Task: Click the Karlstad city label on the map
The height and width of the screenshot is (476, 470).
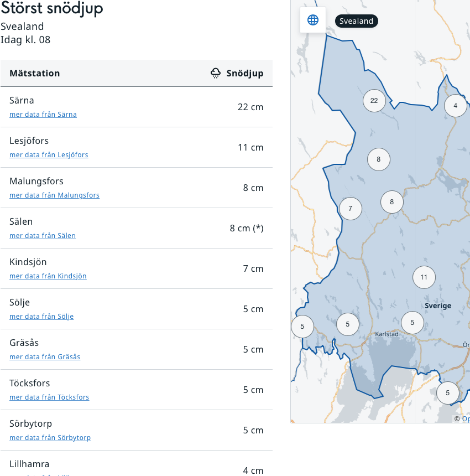Action: (x=387, y=334)
